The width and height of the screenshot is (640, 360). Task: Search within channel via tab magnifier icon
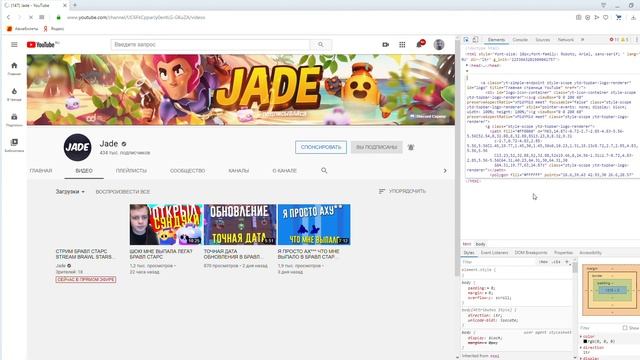(x=324, y=170)
